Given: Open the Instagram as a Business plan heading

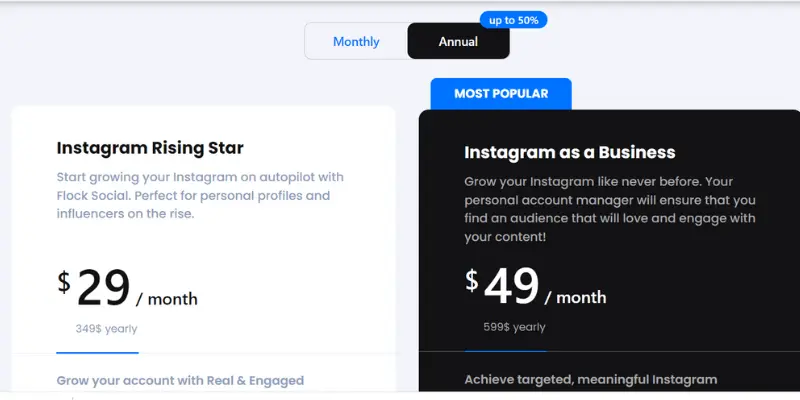Looking at the screenshot, I should pos(569,152).
